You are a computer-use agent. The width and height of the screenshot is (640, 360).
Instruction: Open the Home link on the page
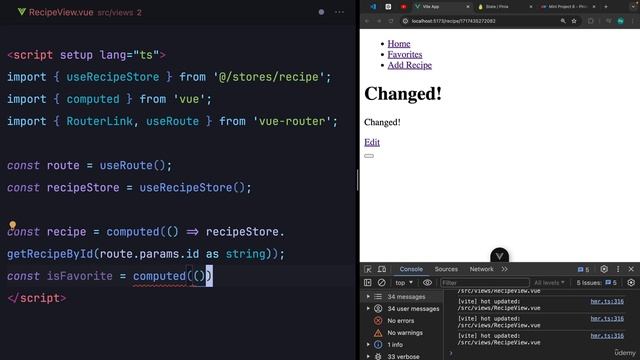399,44
